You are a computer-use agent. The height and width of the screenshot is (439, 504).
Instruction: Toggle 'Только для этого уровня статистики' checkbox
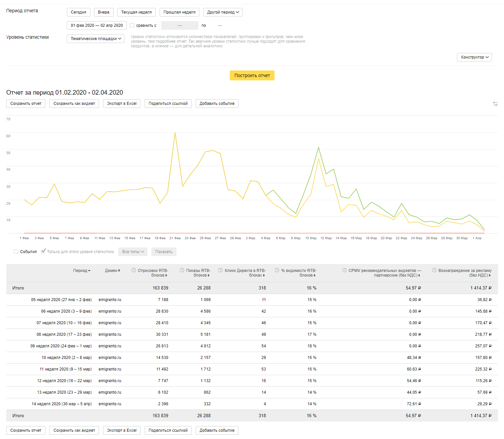[x=43, y=251]
